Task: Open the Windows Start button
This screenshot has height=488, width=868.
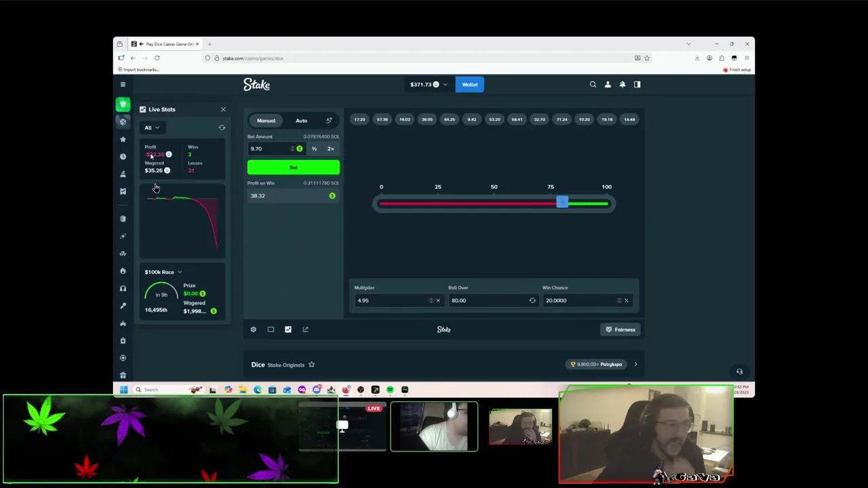Action: (123, 390)
